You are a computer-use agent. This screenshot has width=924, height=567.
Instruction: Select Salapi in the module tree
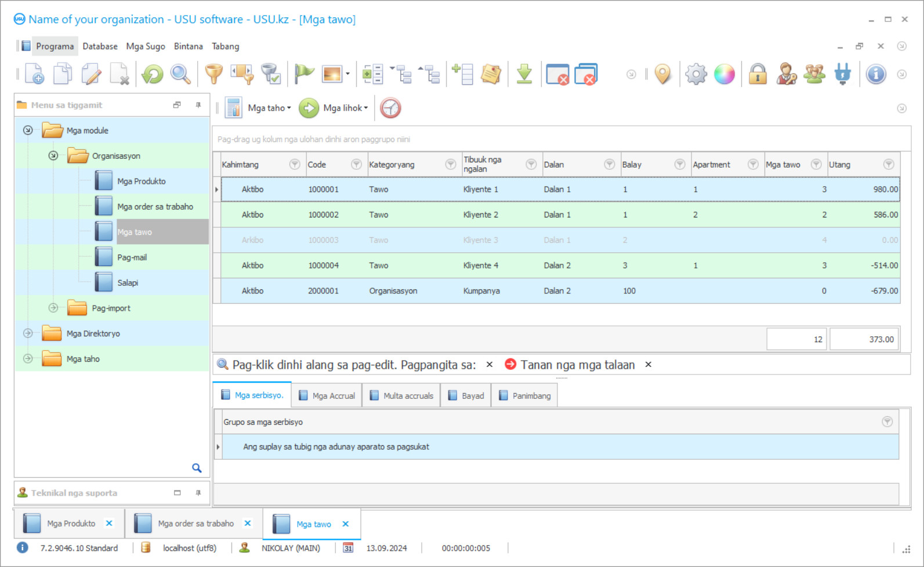coord(128,283)
